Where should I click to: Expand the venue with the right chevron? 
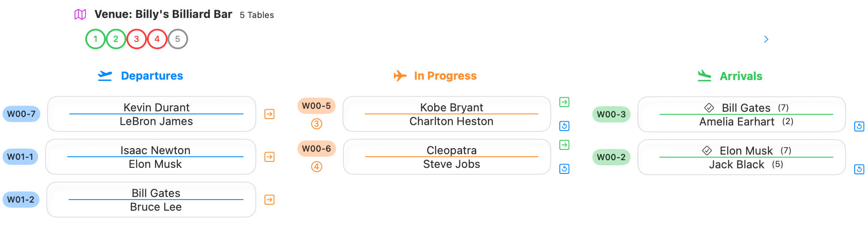766,39
